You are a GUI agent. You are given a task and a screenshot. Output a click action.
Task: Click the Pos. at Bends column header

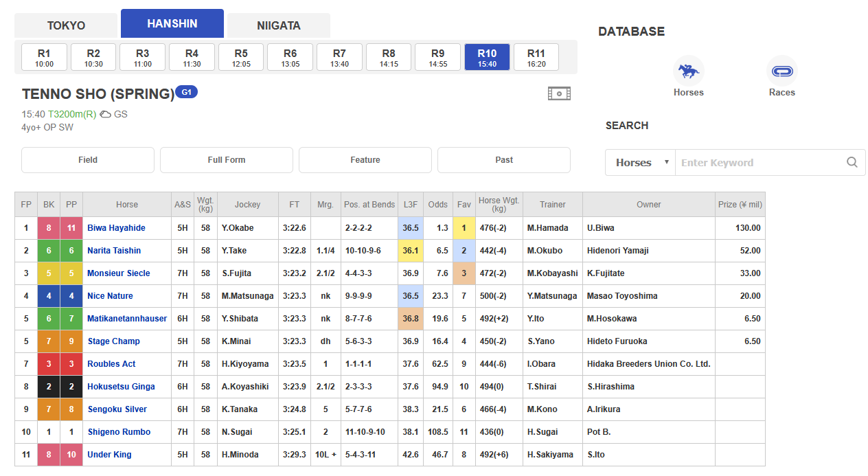pyautogui.click(x=369, y=205)
